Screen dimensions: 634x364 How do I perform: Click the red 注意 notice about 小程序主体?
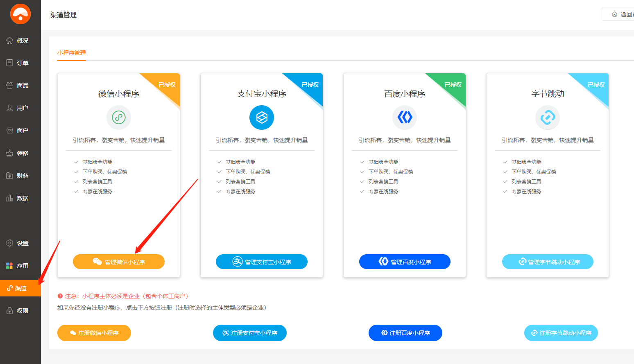[127, 296]
